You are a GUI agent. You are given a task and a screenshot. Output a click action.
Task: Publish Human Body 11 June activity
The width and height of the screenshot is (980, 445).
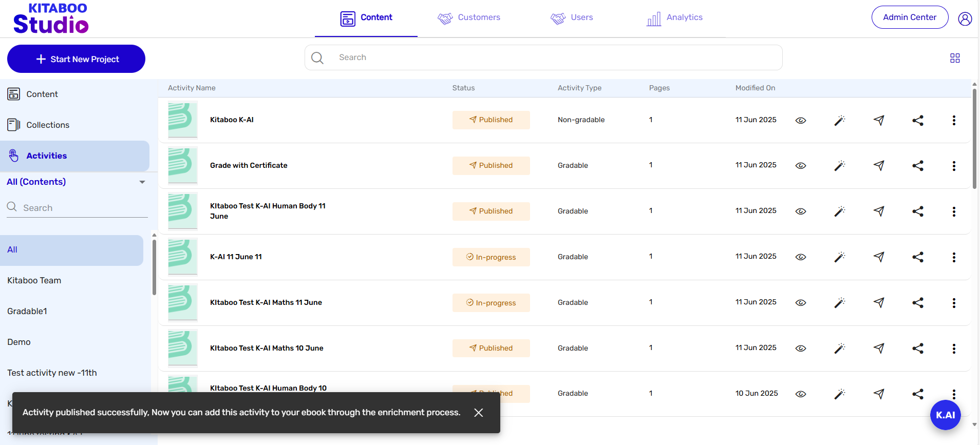click(879, 211)
